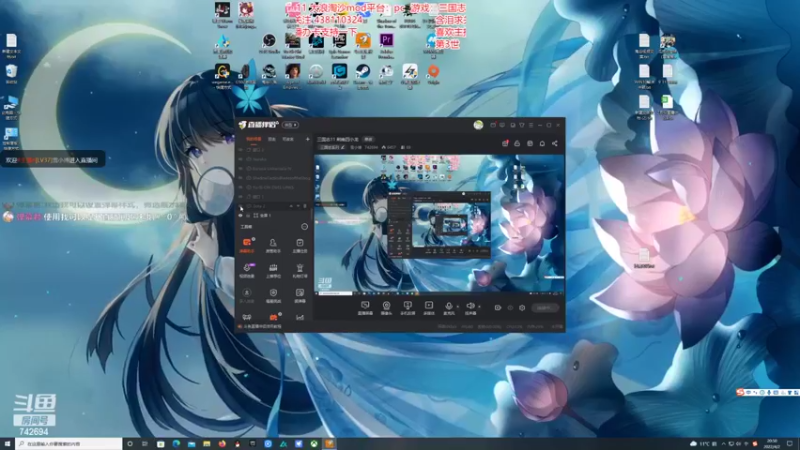Click the delete trash icon on selected source
The height and width of the screenshot is (450, 800).
click(x=305, y=206)
